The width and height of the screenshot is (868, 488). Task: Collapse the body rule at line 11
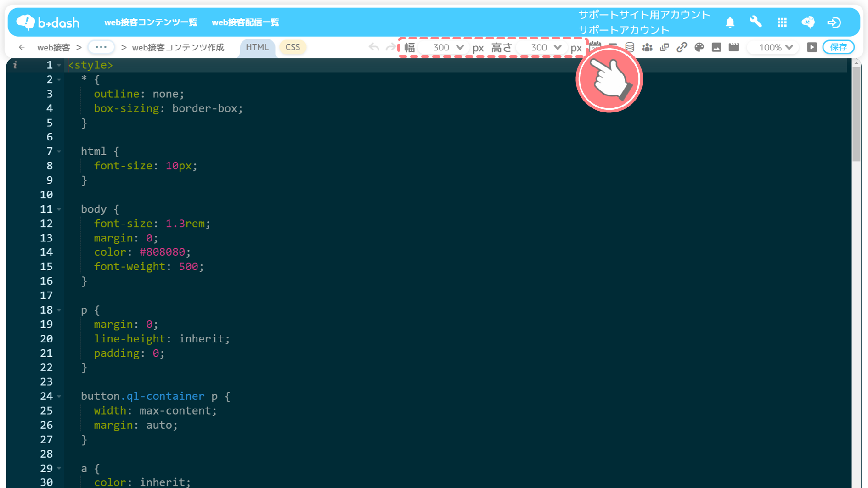[x=59, y=209]
